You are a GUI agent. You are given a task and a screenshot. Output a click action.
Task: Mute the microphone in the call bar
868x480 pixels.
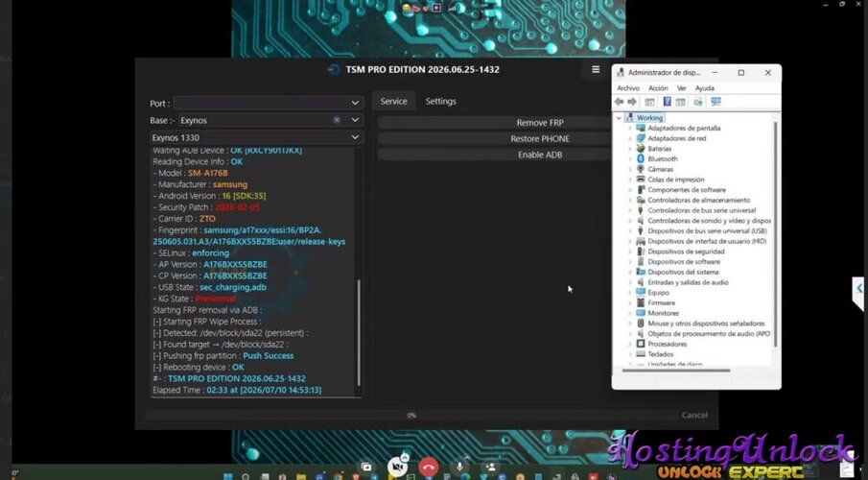point(459,468)
